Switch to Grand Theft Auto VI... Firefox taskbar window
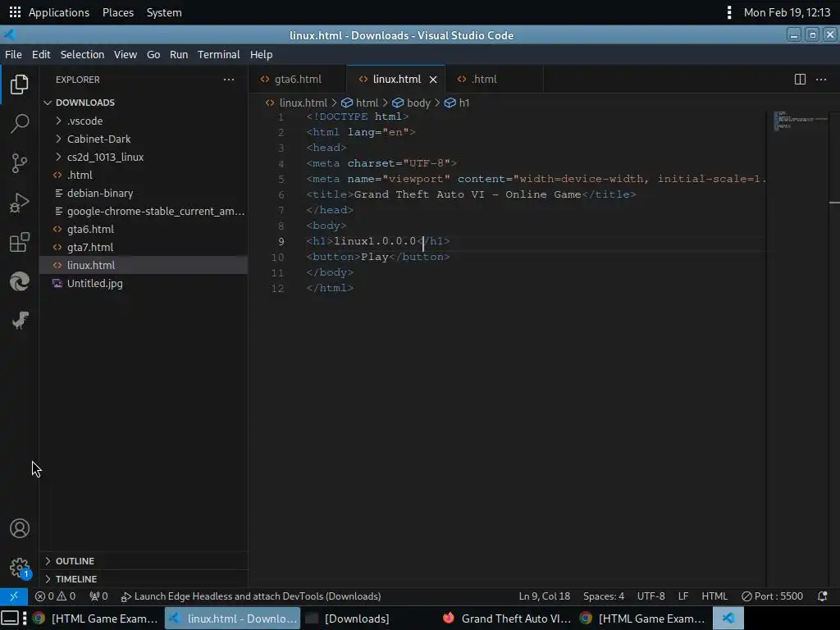The image size is (840, 630). [507, 619]
